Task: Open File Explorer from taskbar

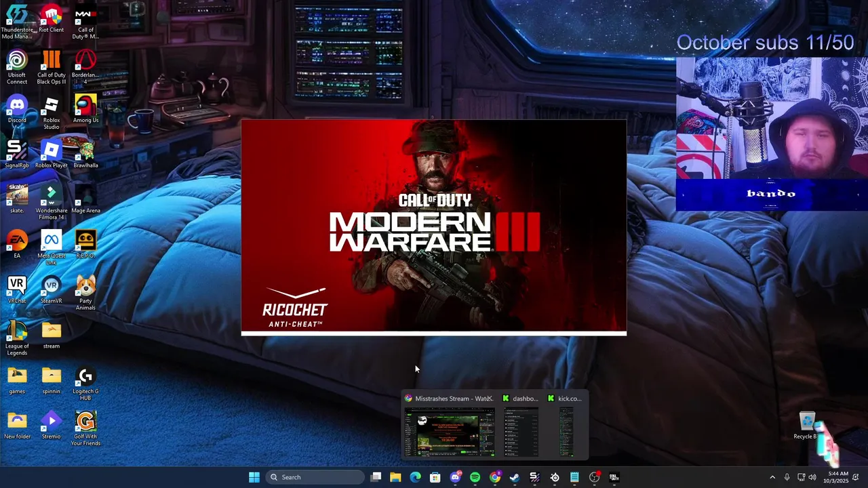Action: (395, 477)
